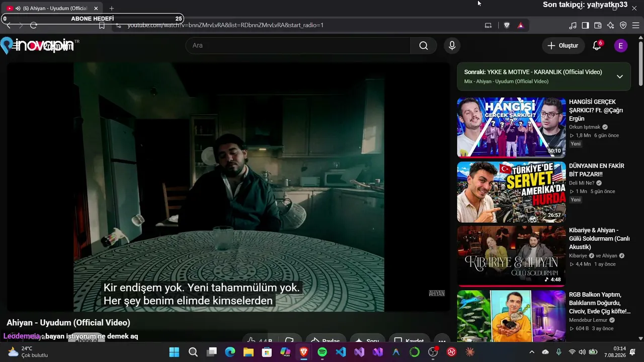The image size is (644, 362).
Task: Click the YouTube search field Ara
Action: 298,46
